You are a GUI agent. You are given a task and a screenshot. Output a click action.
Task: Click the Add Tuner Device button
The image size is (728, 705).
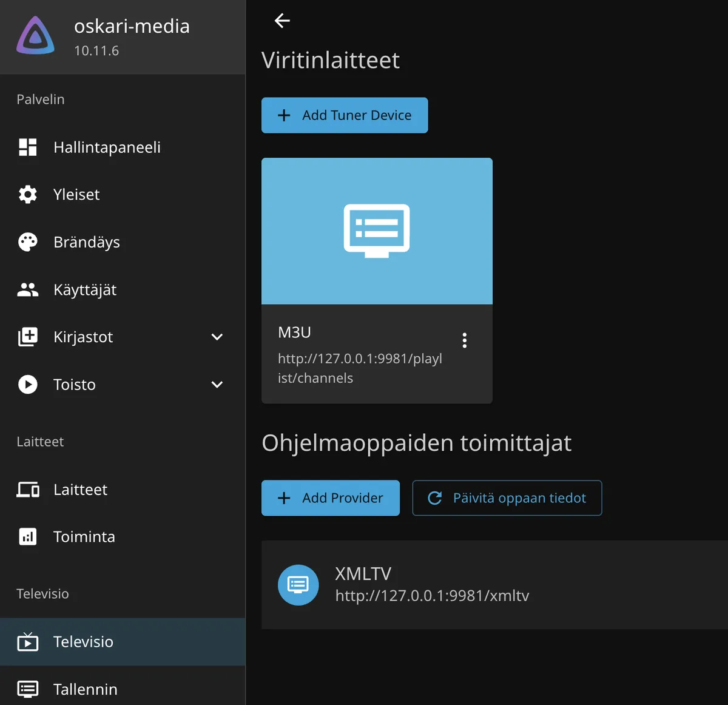345,115
